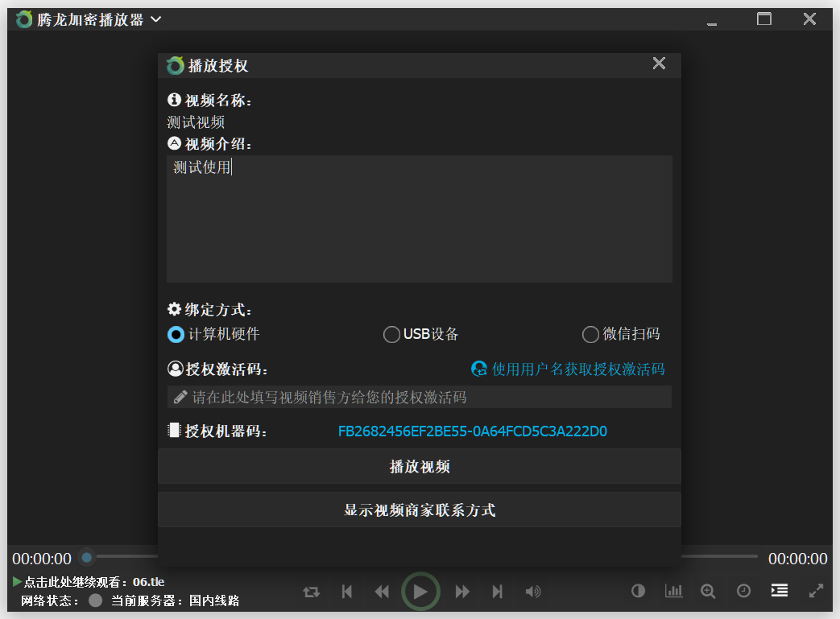
Task: Close the 播放授权 dialog
Action: click(x=659, y=64)
